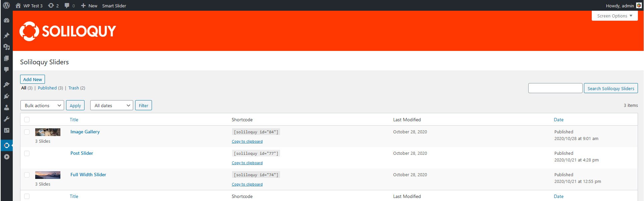Check the Post Slider row checkbox
644x201 pixels.
coord(27,153)
